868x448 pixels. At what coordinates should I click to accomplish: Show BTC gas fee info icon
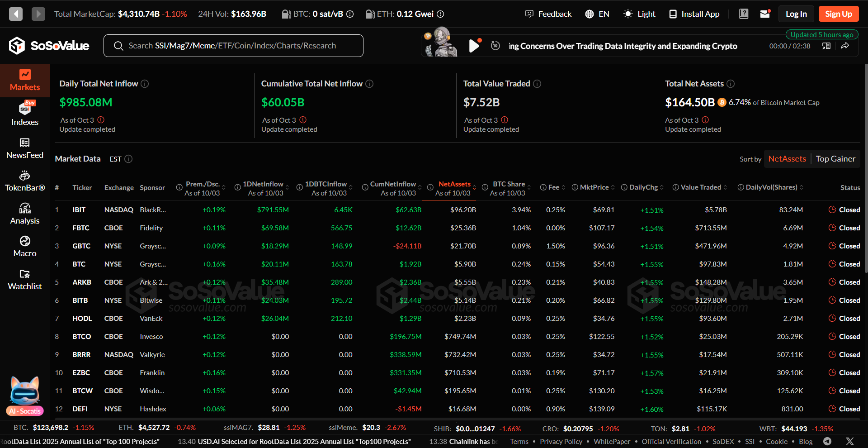350,14
